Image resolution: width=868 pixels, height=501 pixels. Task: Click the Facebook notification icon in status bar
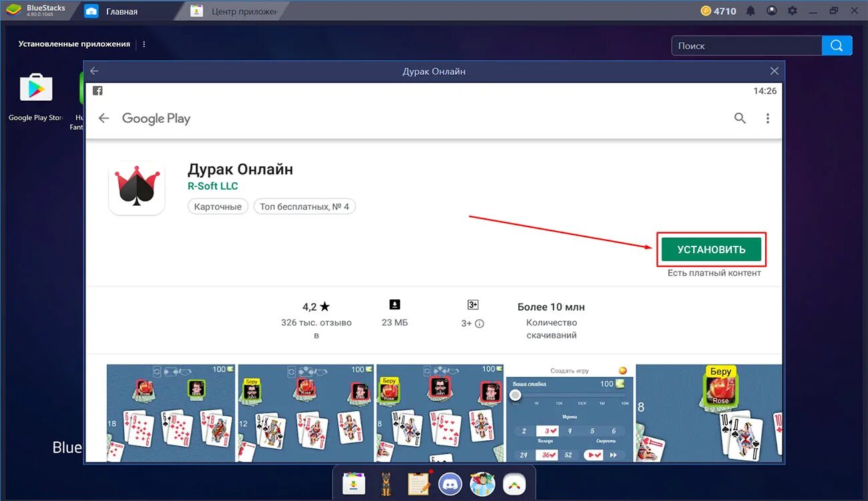coord(97,91)
